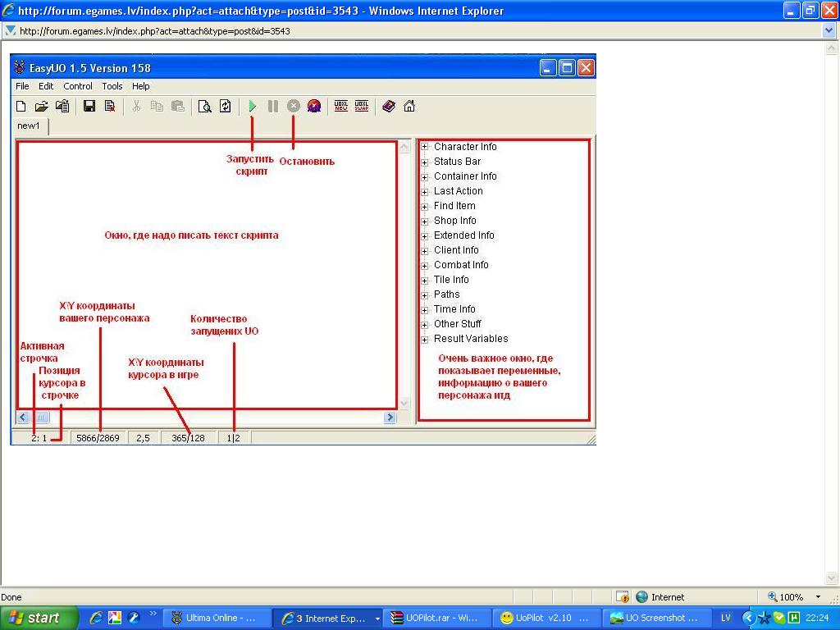The image size is (840, 630).
Task: Click the Paste icon in the toolbar
Action: [178, 106]
